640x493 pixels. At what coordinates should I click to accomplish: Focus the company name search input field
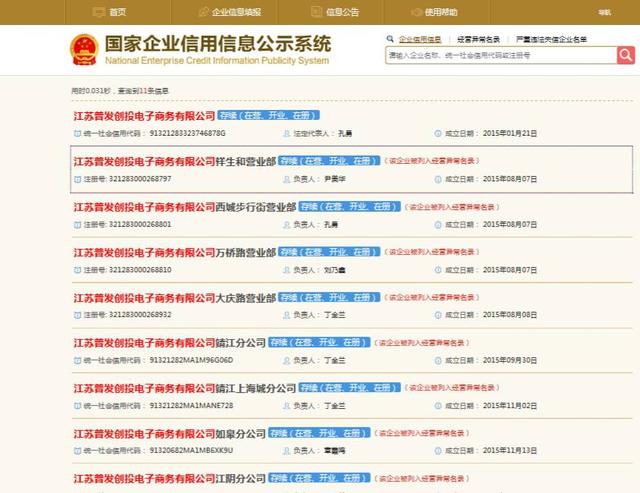point(501,55)
